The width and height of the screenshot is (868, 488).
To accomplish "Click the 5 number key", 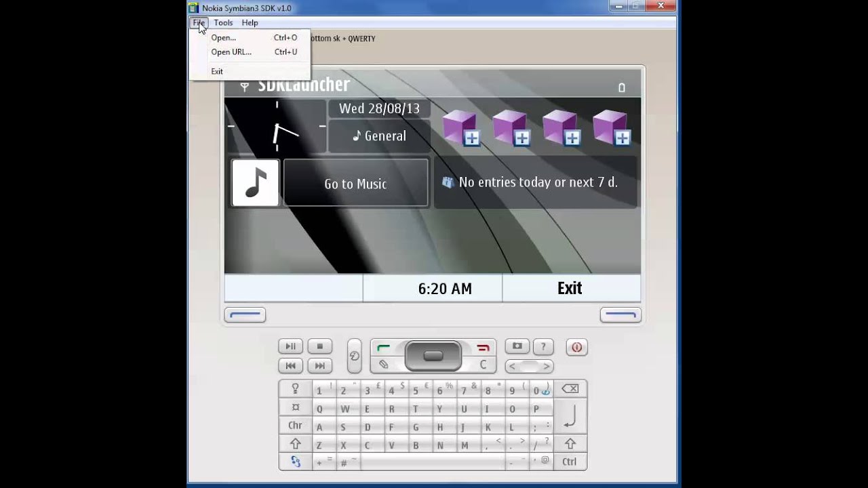I will pyautogui.click(x=420, y=390).
